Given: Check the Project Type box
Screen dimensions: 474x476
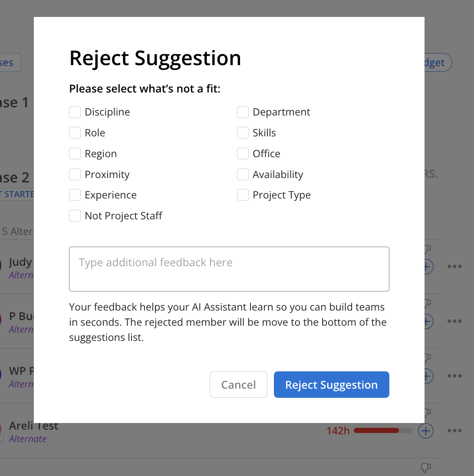Looking at the screenshot, I should click(x=243, y=195).
